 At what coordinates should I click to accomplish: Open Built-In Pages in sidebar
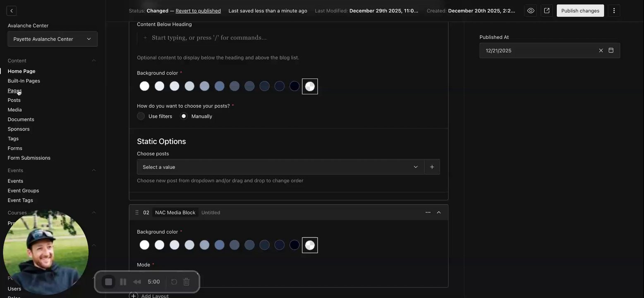24,81
